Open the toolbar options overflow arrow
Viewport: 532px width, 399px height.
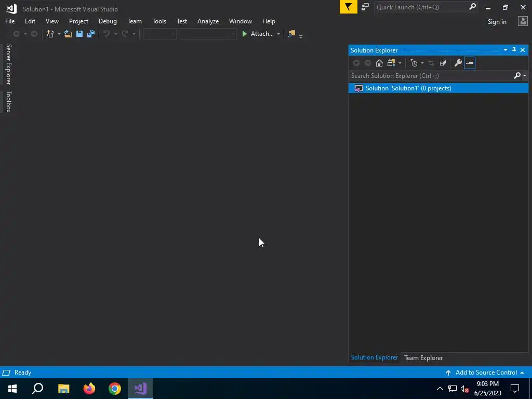[301, 36]
